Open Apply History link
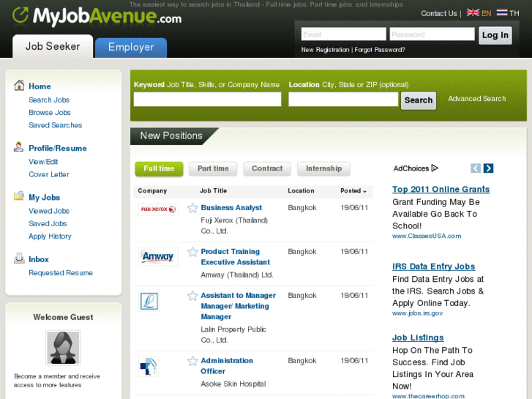Screen dimensions: 532x399 [x=50, y=236]
